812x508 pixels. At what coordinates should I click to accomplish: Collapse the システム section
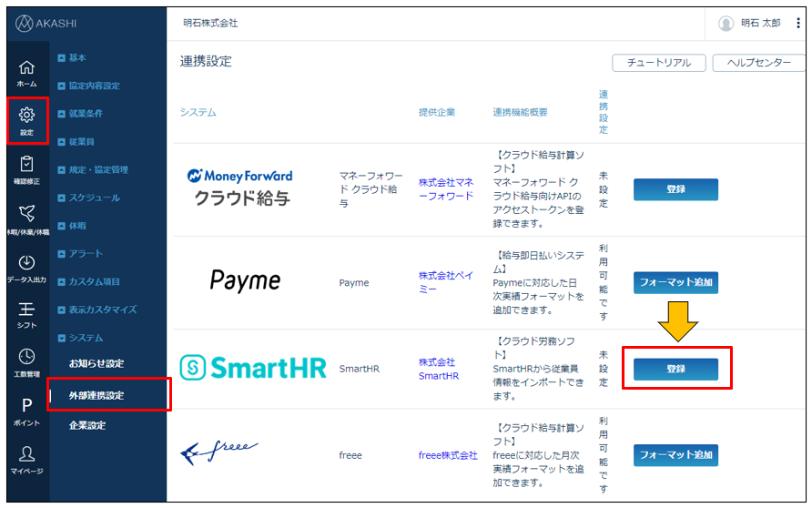tap(86, 338)
